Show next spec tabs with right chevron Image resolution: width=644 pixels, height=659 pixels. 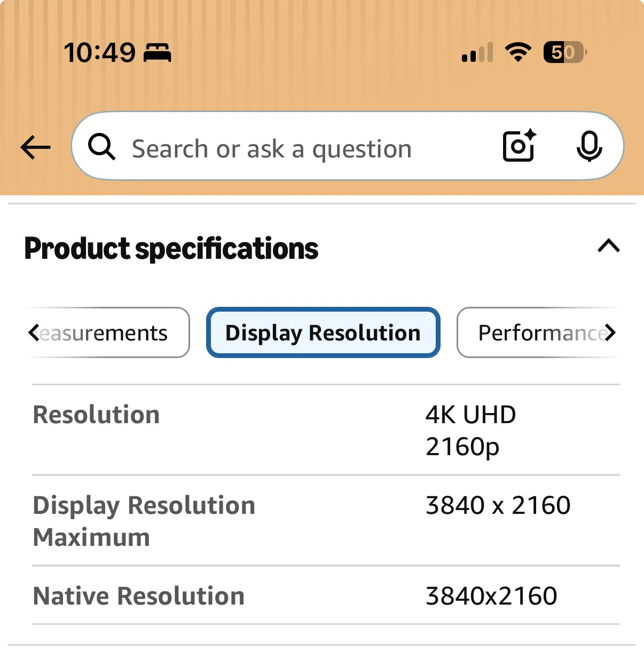610,332
